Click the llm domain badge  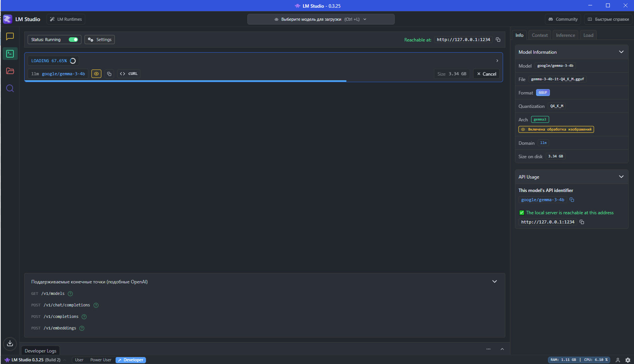coord(543,143)
